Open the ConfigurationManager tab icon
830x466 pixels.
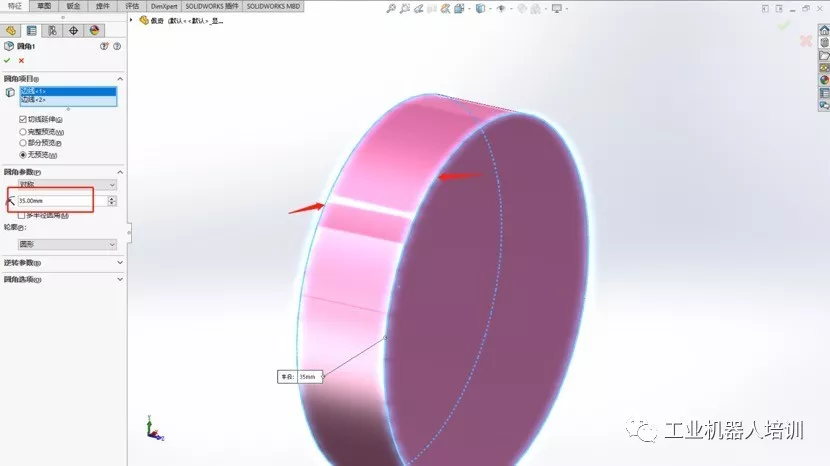[x=52, y=31]
